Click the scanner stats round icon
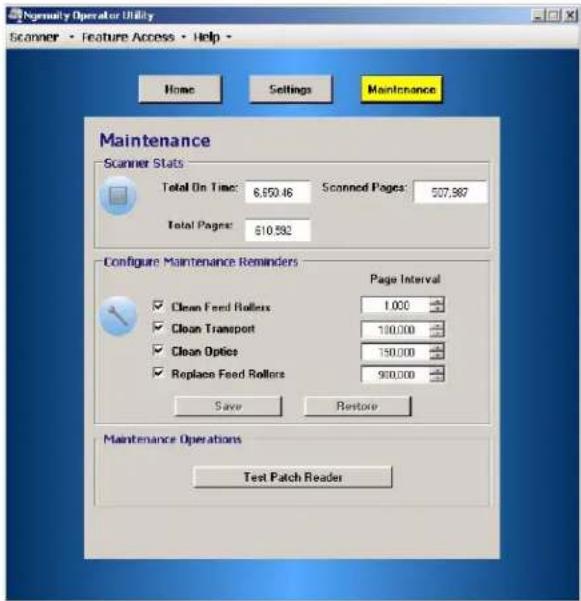This screenshot has width=581, height=601. pos(118,195)
